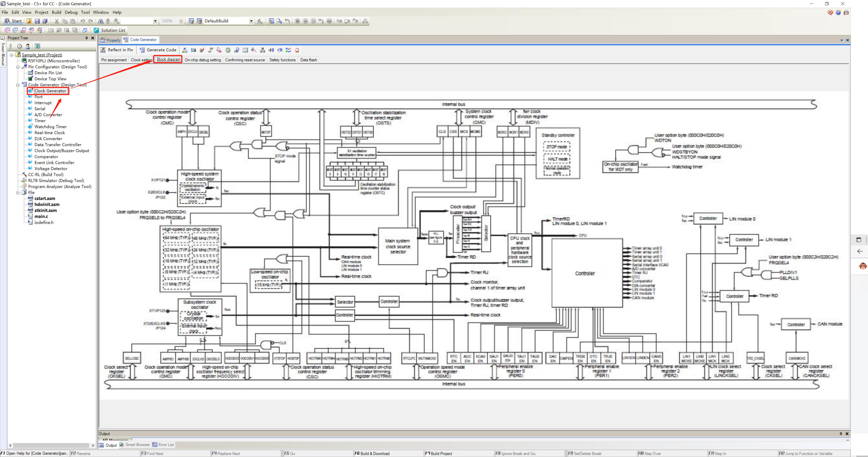Open the Tool menu
The image size is (868, 457).
point(85,12)
